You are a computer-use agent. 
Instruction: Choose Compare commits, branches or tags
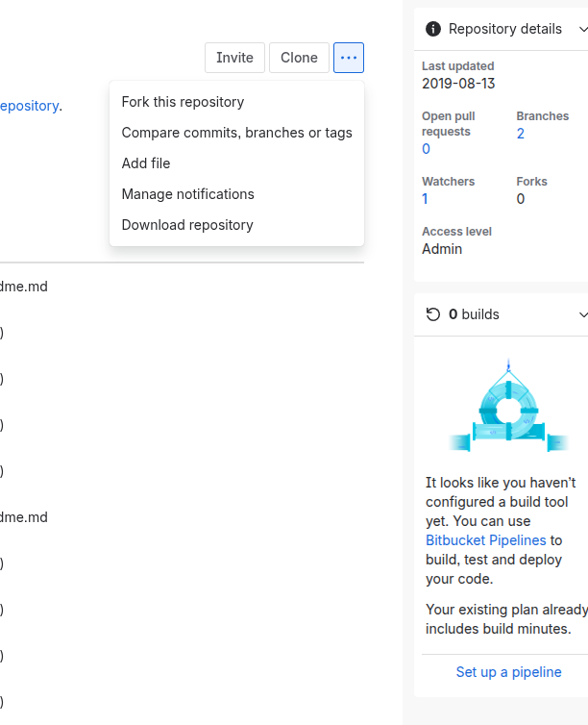pos(236,133)
